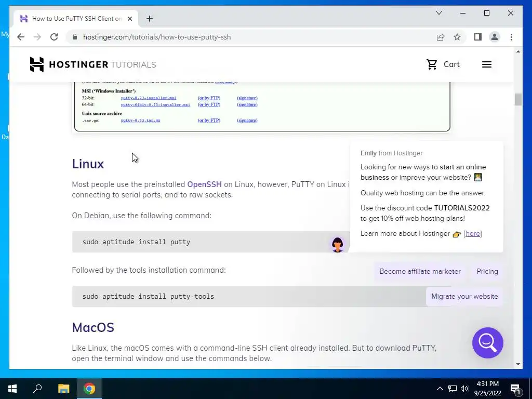Image resolution: width=532 pixels, height=399 pixels.
Task: Open the tab search chevron
Action: click(438, 13)
